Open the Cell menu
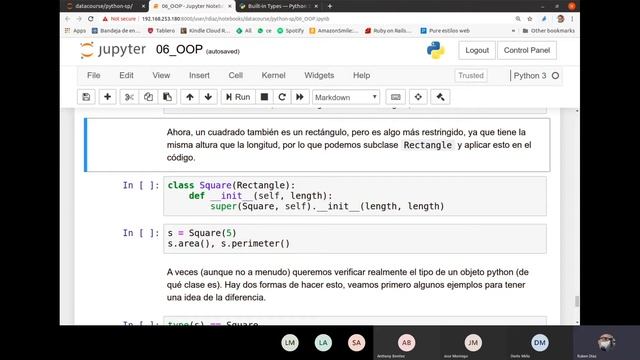The image size is (640, 360). tap(236, 76)
